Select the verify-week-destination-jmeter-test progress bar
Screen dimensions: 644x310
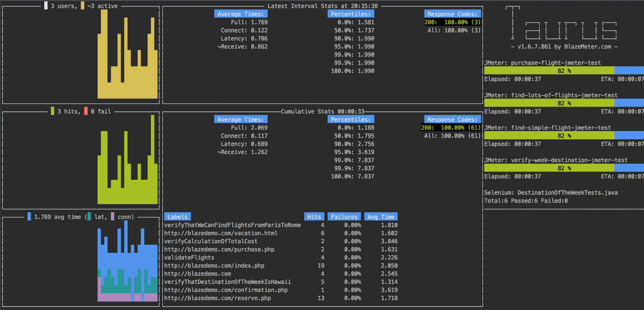[564, 168]
